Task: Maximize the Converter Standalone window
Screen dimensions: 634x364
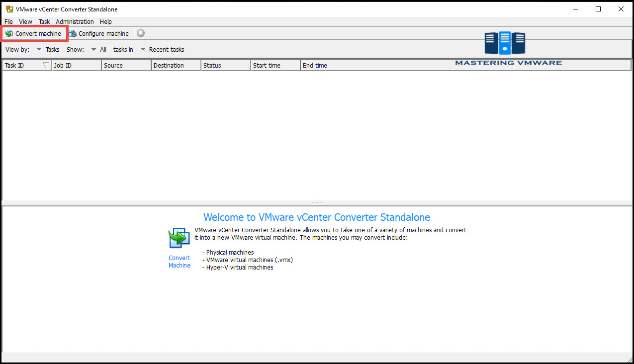Action: click(598, 9)
